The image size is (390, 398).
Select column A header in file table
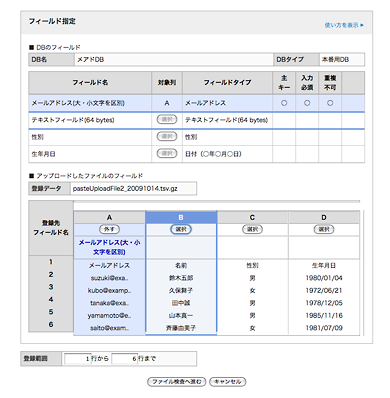pyautogui.click(x=109, y=217)
